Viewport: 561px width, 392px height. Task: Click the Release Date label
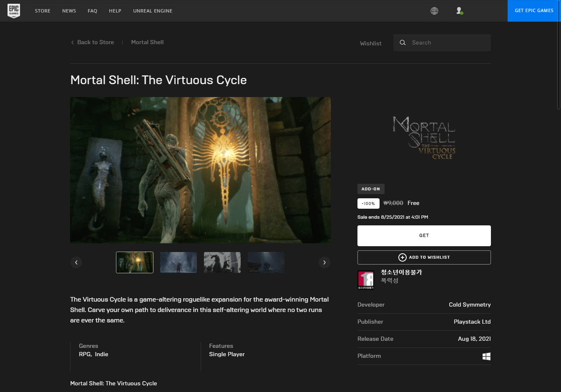click(375, 339)
